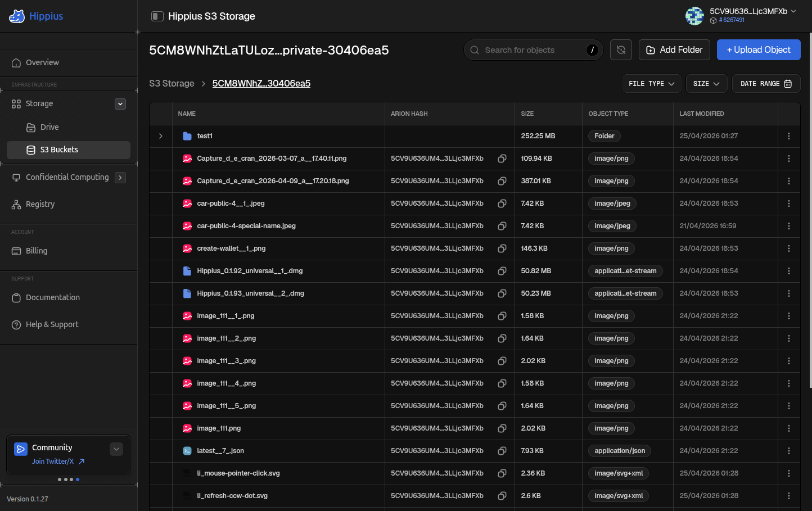Screen dimensions: 812x511
Task: Copy hash for car-public-4__1_.jpeg
Action: pos(502,204)
